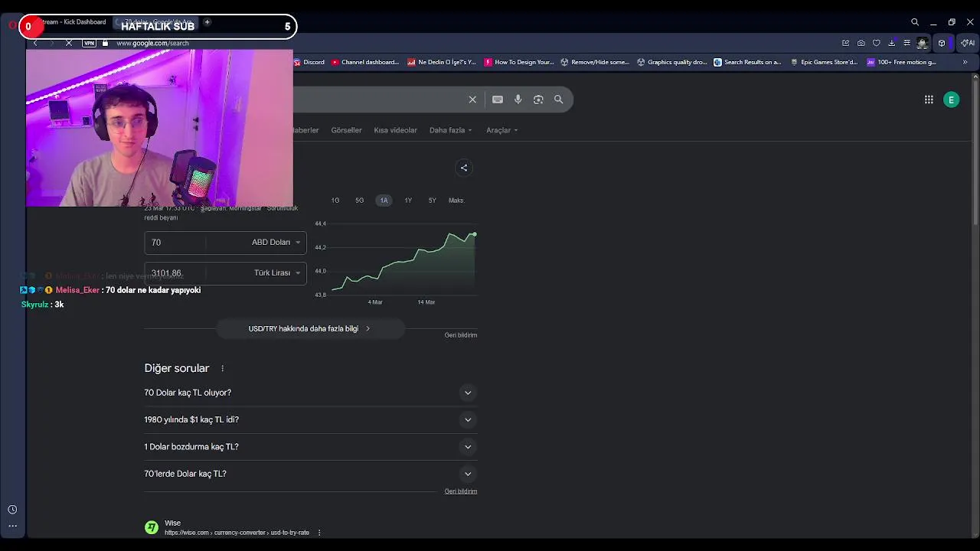Click 'USD/TRY hakkında daha fazla bilgi' button

click(310, 328)
